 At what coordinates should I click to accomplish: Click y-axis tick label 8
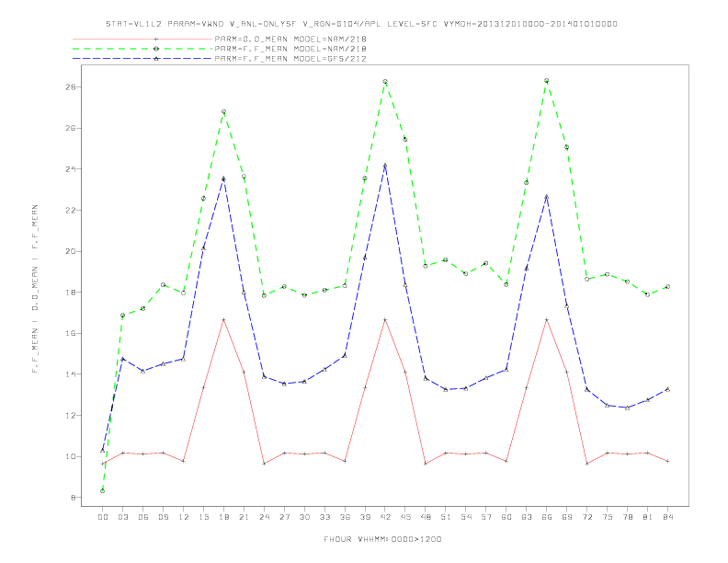(x=73, y=498)
